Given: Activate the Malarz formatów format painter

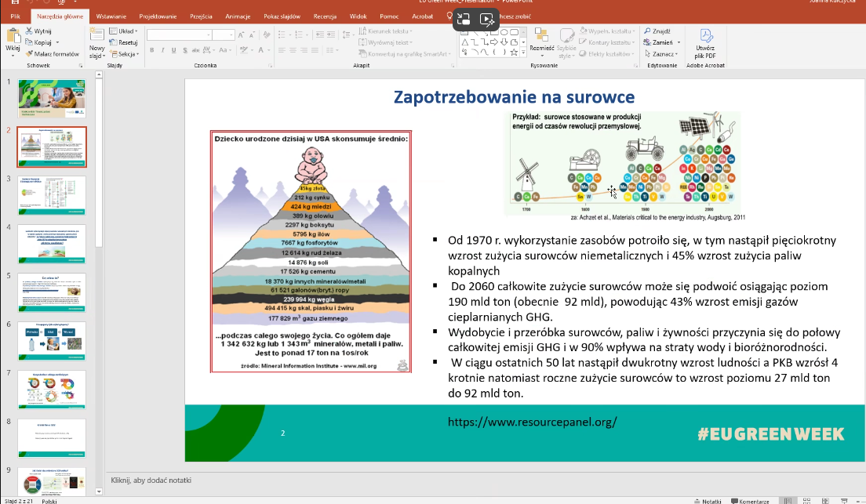Looking at the screenshot, I should tap(53, 53).
